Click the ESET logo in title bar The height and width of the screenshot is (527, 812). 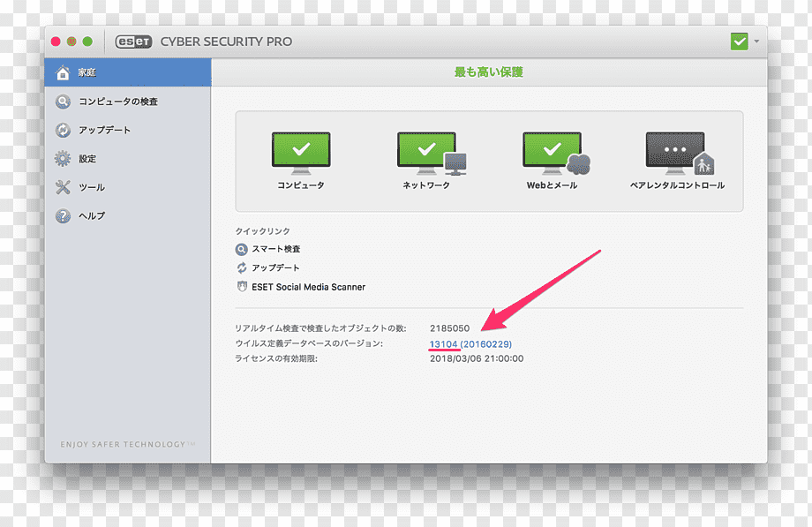click(x=133, y=41)
